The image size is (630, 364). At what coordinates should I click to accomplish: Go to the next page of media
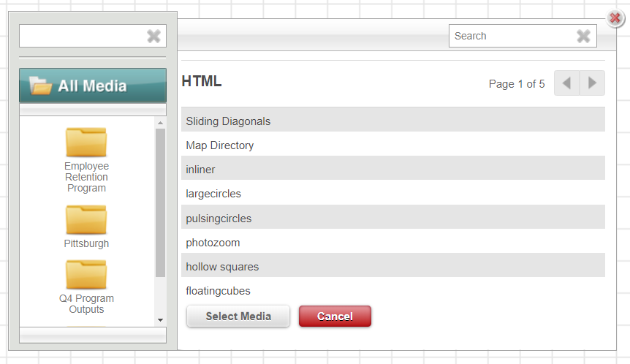coord(592,83)
